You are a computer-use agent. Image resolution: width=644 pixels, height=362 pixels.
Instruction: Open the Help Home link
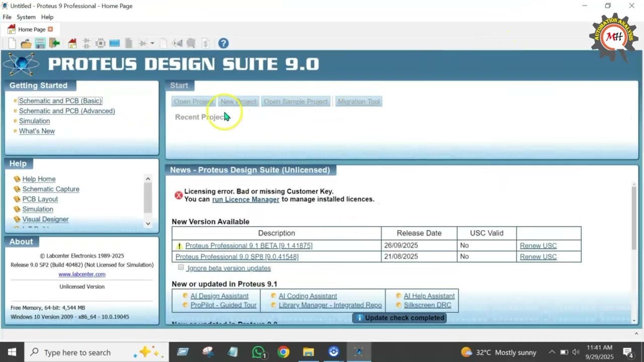39,179
